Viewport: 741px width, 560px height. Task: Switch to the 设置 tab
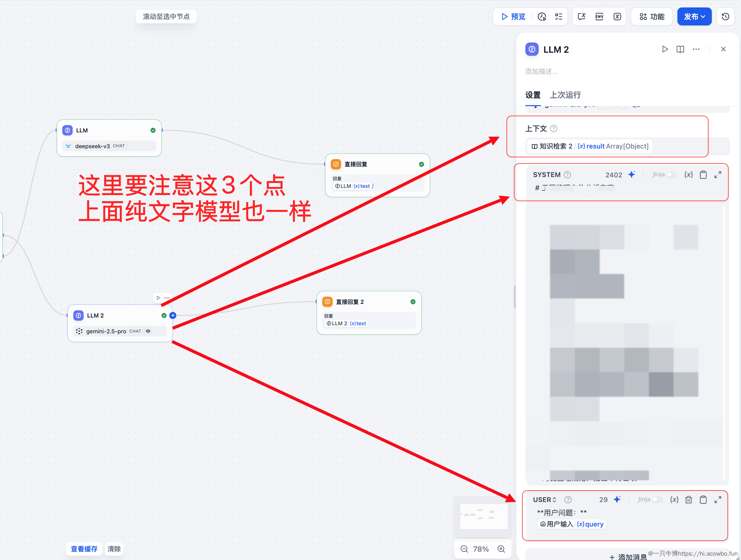(533, 95)
